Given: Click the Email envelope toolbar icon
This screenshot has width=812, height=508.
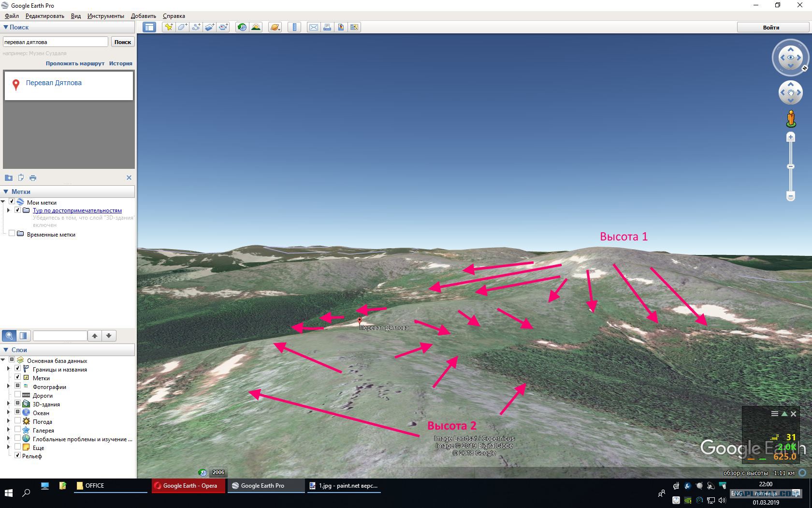Looking at the screenshot, I should tap(314, 27).
